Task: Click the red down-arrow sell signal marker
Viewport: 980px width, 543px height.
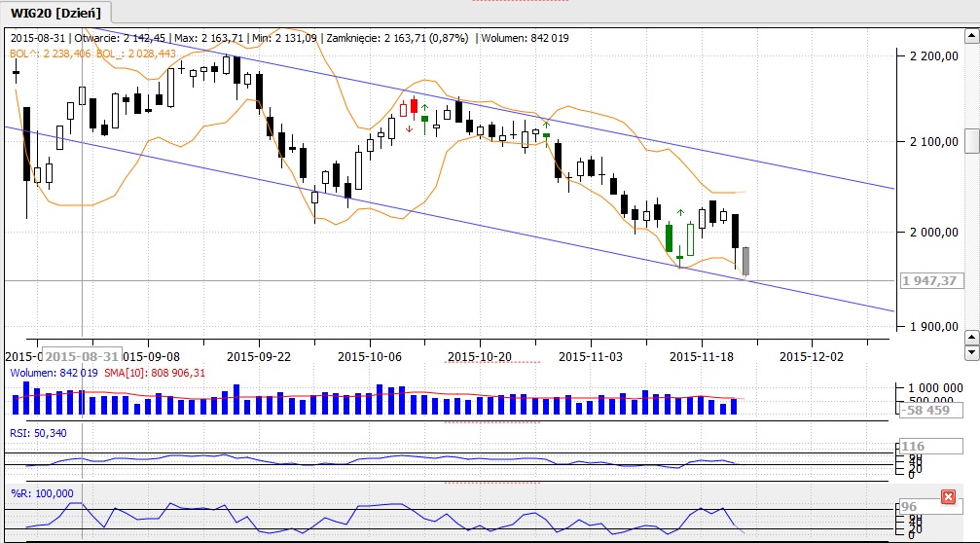Action: pos(410,127)
